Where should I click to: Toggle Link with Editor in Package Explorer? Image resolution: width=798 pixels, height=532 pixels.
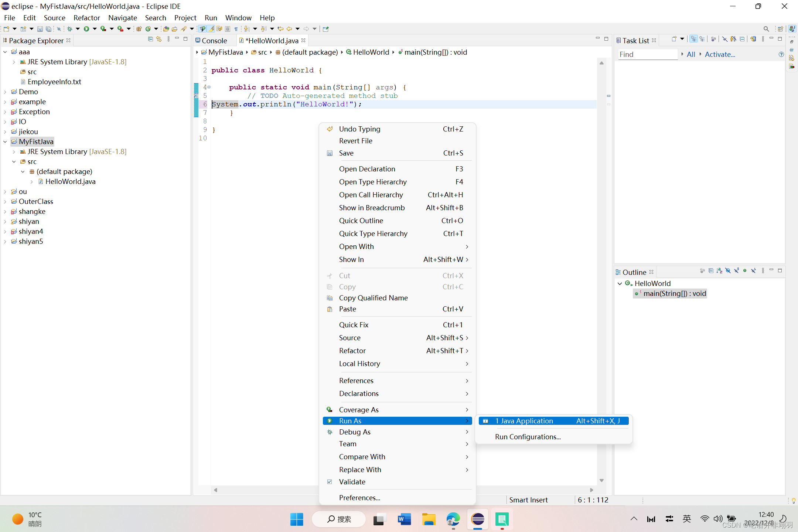tap(159, 39)
